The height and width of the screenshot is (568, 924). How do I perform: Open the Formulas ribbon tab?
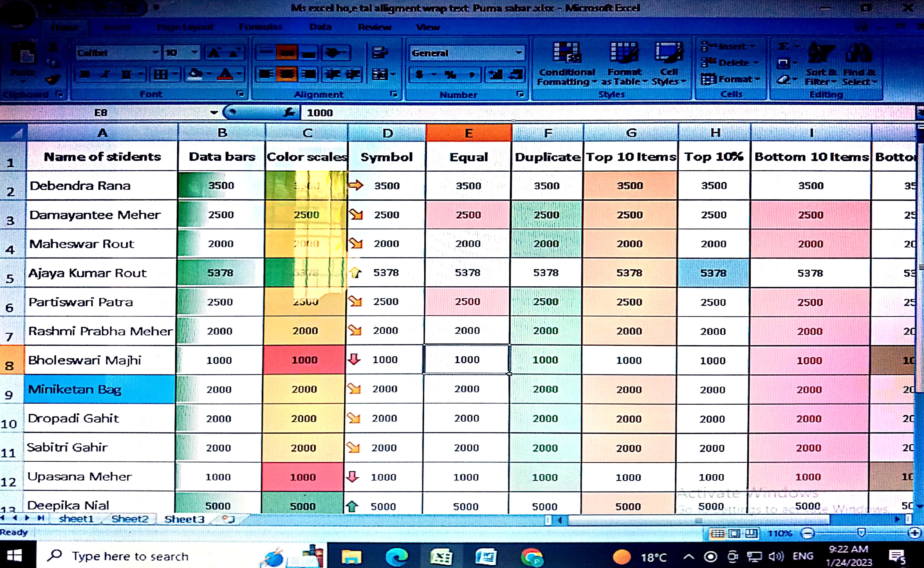tap(260, 27)
